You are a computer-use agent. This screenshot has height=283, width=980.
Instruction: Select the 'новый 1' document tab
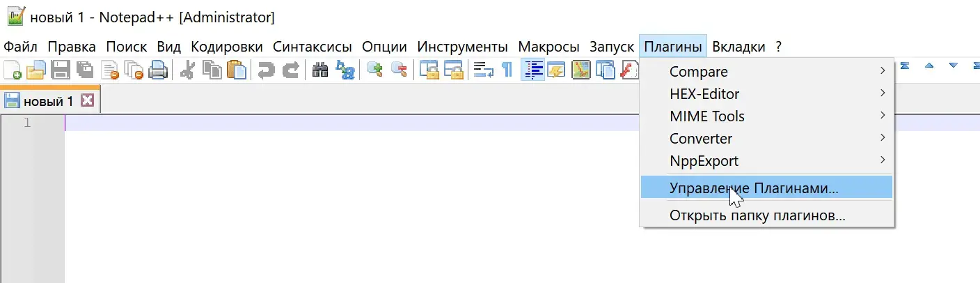coord(49,101)
